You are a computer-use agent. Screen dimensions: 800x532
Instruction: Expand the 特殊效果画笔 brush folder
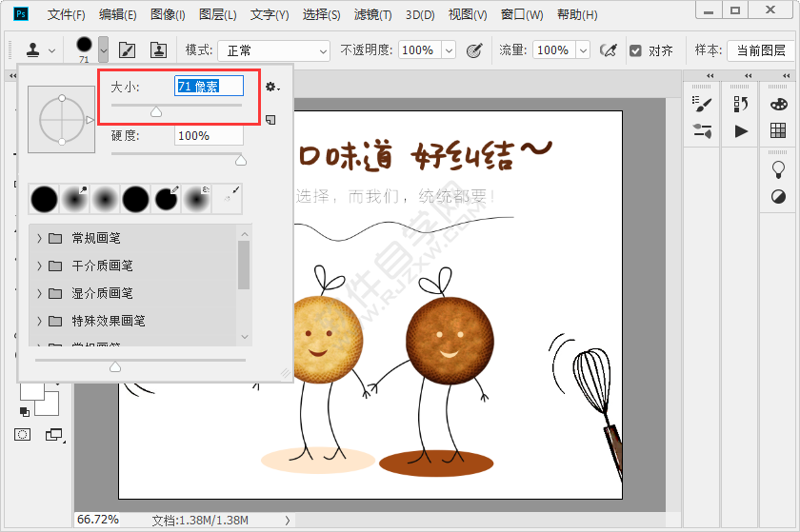(39, 321)
